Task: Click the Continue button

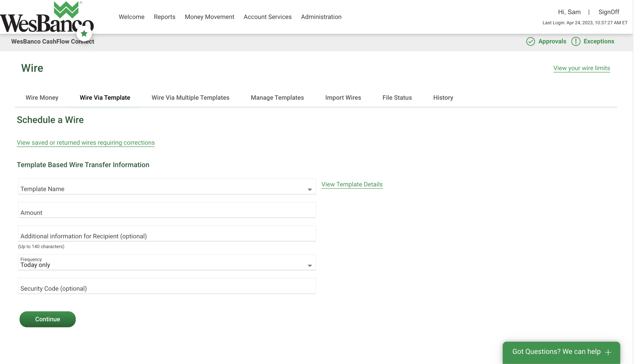Action: coord(48,319)
